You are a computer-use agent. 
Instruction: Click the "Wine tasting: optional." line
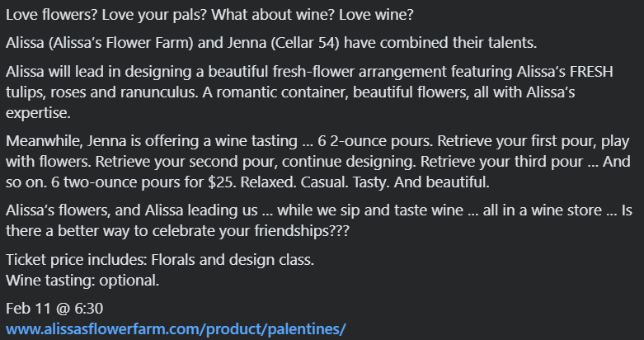[x=82, y=280]
